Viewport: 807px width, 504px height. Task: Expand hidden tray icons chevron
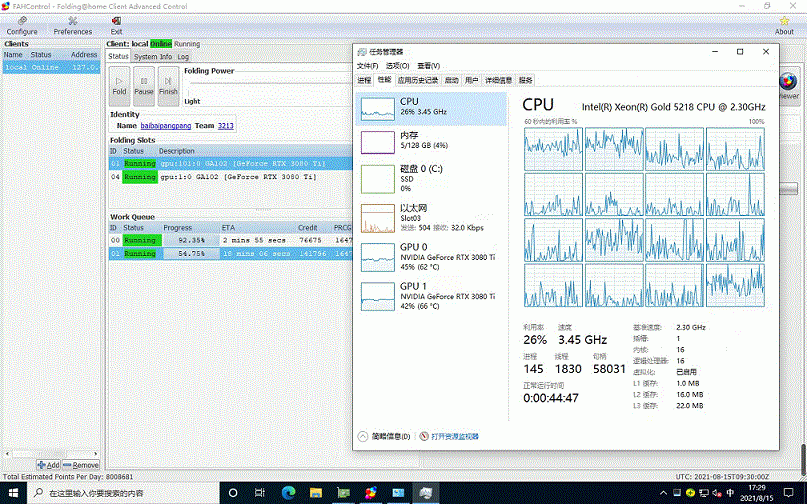[663, 493]
